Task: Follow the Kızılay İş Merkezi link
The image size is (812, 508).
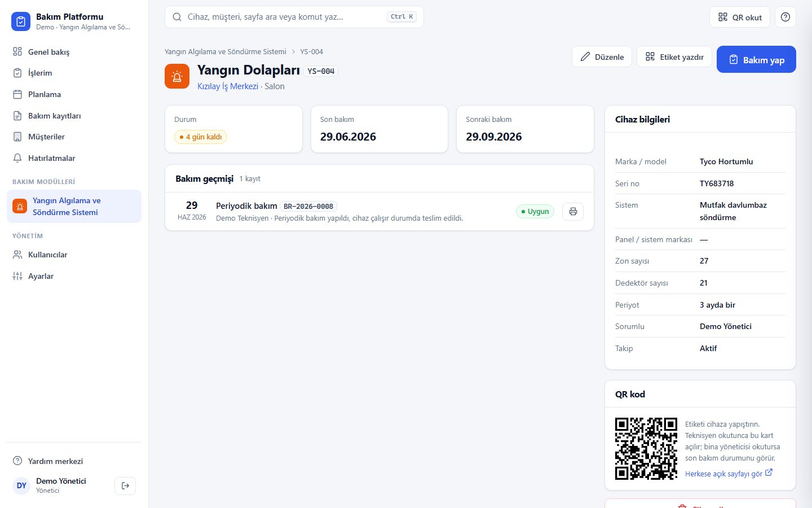Action: (x=228, y=86)
